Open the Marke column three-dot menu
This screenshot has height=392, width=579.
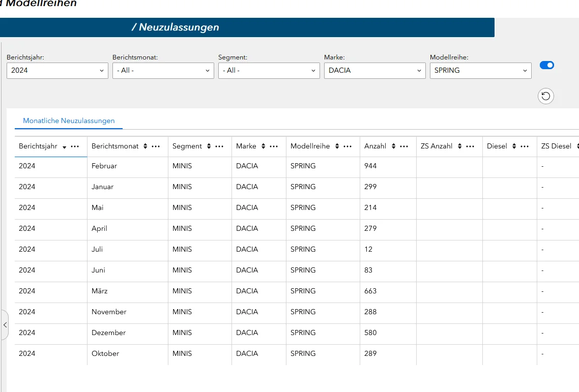point(274,146)
